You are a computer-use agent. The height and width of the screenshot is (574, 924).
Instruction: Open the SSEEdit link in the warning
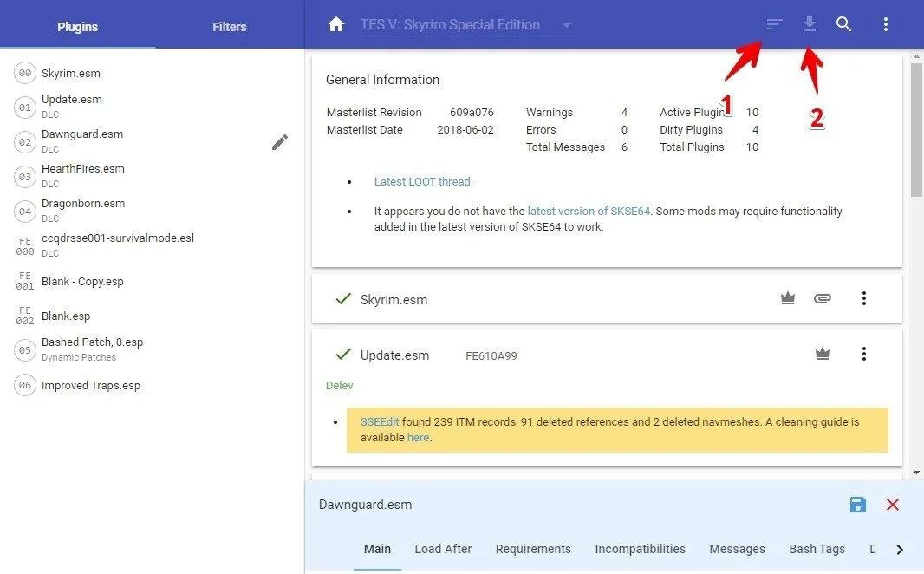[x=380, y=422]
